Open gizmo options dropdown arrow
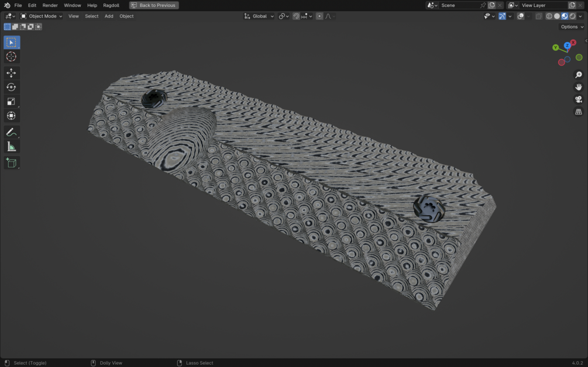 click(510, 16)
